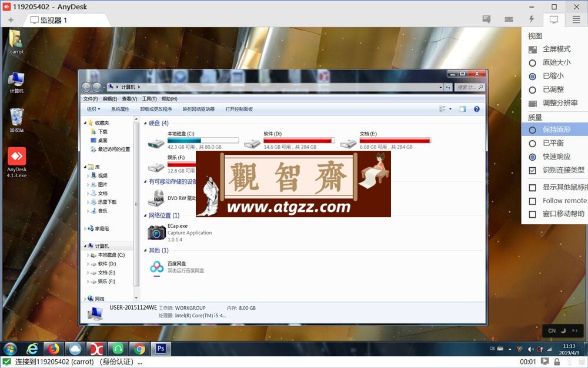This screenshot has height=368, width=588.
Task: Select 本地磁盘 (C:) drive in main pane
Action: 193,141
